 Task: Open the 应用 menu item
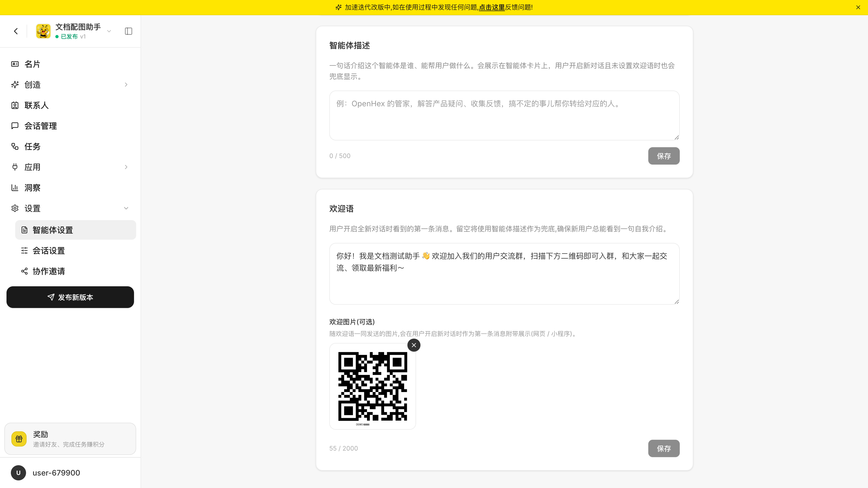(70, 167)
